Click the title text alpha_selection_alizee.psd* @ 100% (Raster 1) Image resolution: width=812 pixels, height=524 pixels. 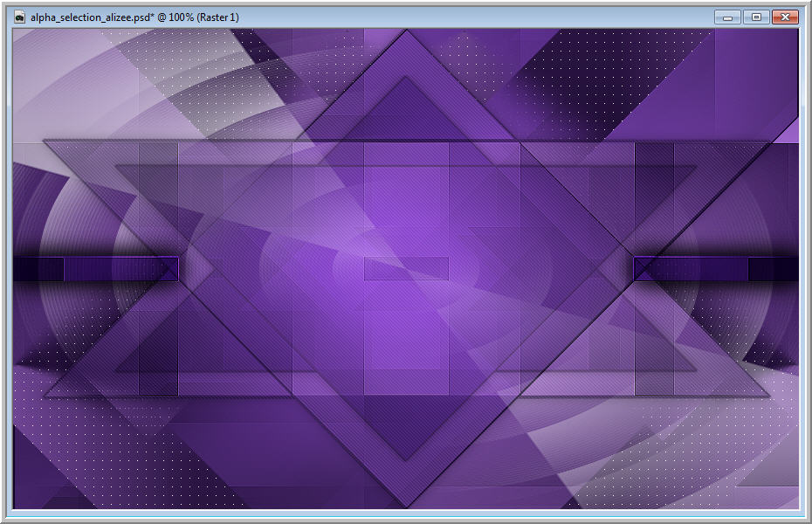pyautogui.click(x=134, y=17)
